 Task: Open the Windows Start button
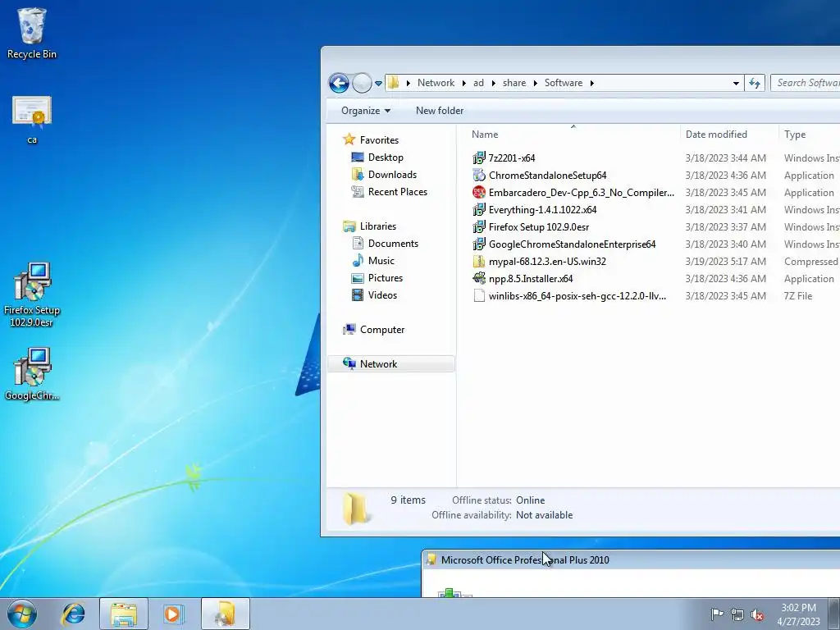[x=22, y=614]
